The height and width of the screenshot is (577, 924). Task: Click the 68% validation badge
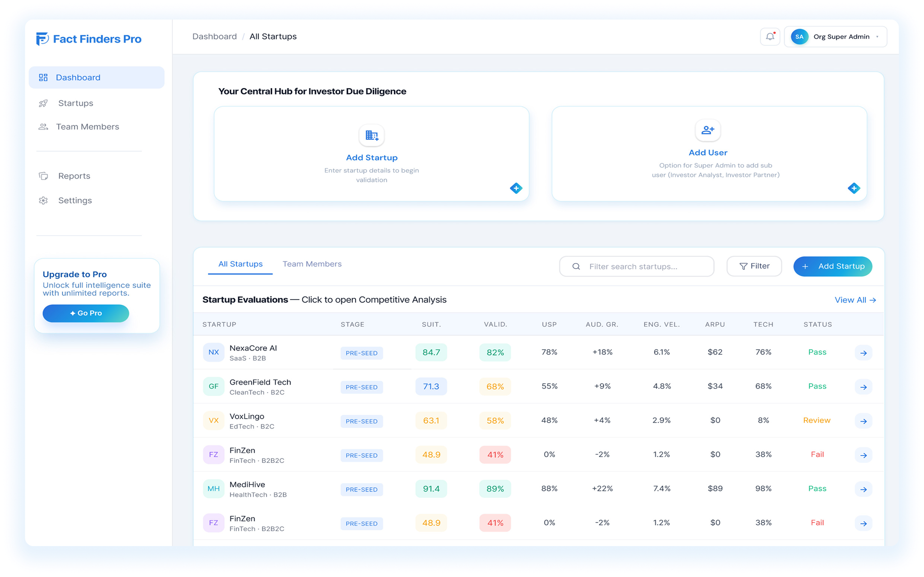pos(495,386)
